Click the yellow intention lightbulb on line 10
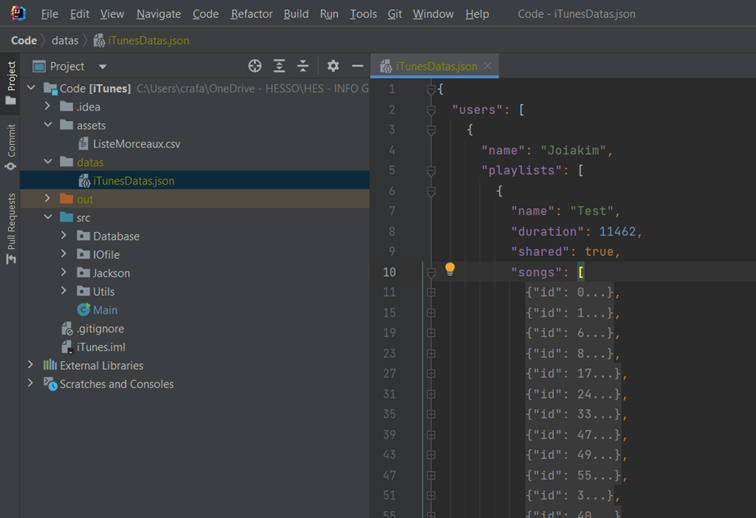756x518 pixels. pyautogui.click(x=450, y=269)
